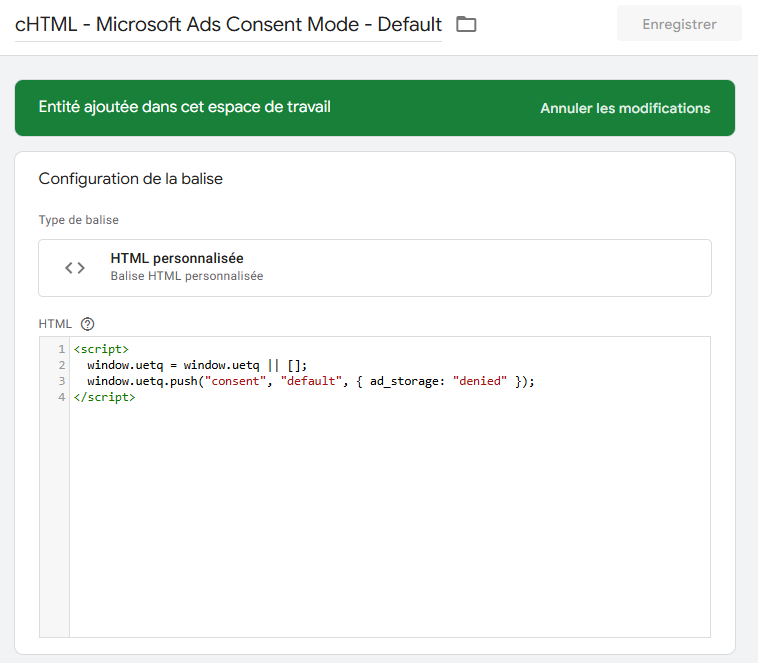Edit the tag name title field
Screen dimensions: 758x663
[228, 24]
